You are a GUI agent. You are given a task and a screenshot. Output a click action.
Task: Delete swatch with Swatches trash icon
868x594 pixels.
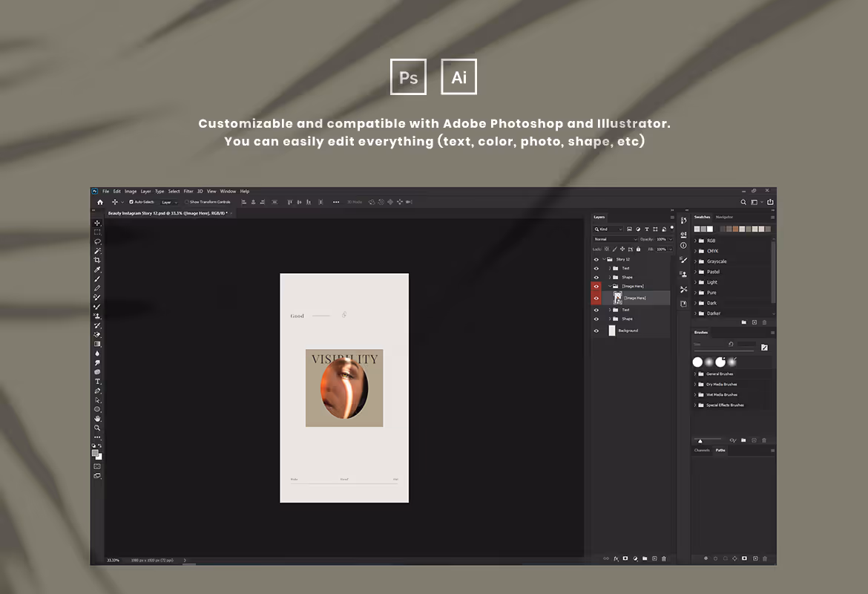764,322
